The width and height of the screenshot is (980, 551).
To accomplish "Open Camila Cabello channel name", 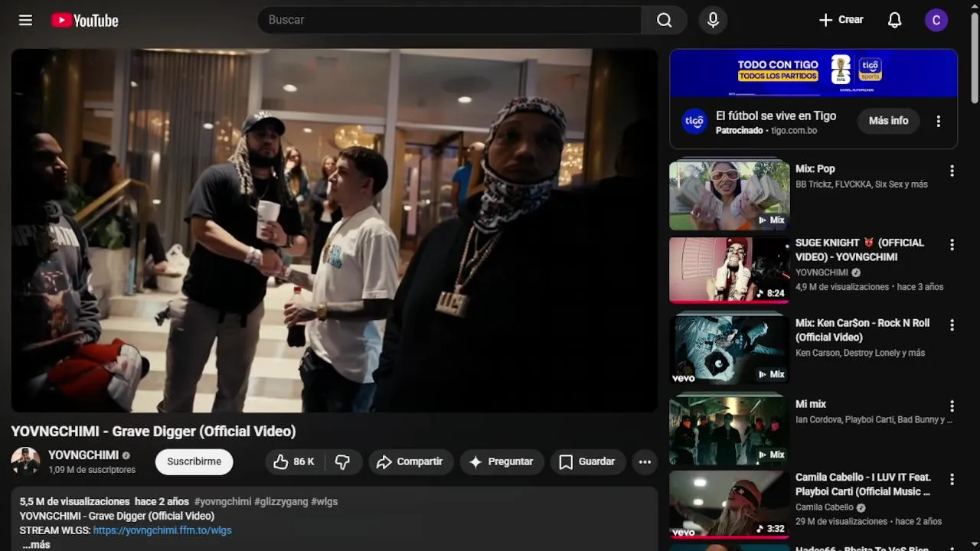I will (825, 507).
